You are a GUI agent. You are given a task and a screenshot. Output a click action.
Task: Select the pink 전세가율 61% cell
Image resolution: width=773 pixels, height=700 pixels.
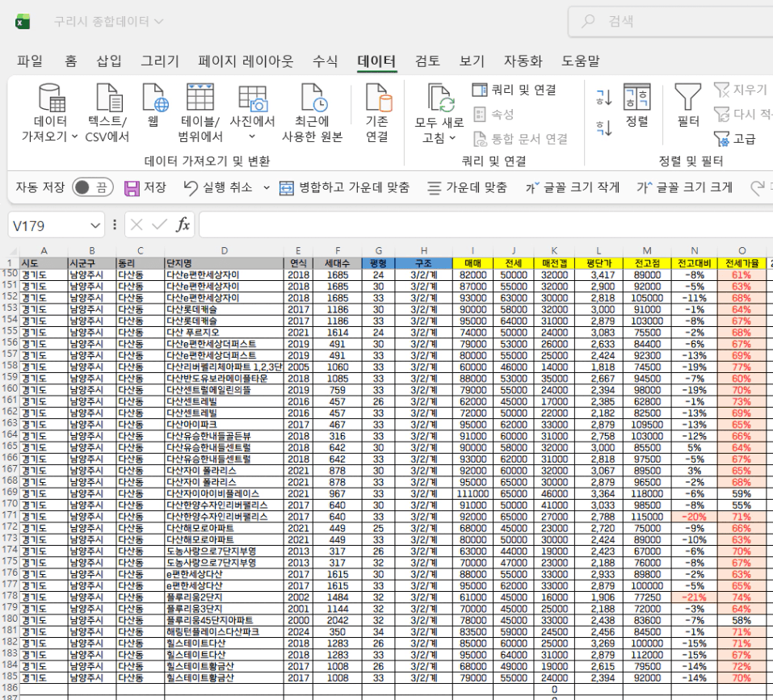tap(741, 275)
